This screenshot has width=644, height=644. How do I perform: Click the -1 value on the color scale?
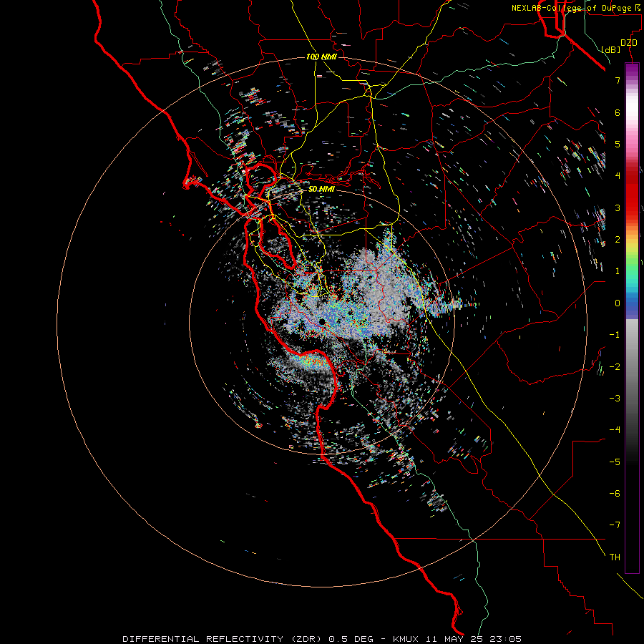point(615,335)
